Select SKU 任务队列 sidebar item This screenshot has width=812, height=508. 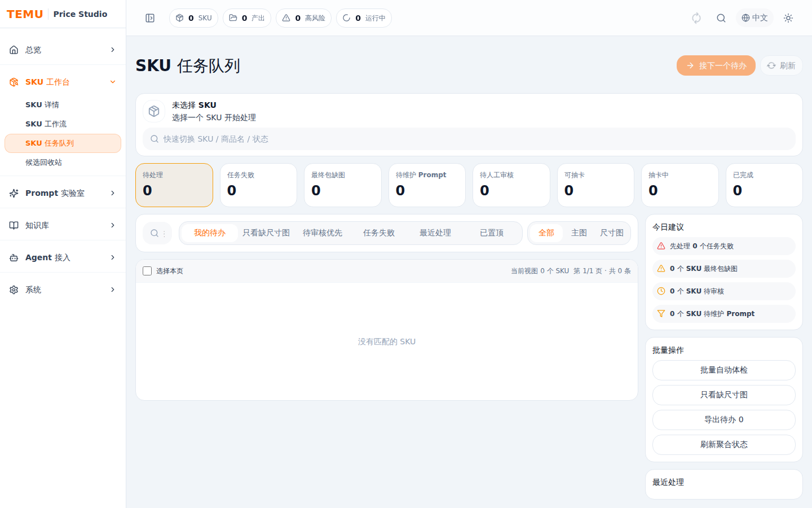(x=63, y=143)
